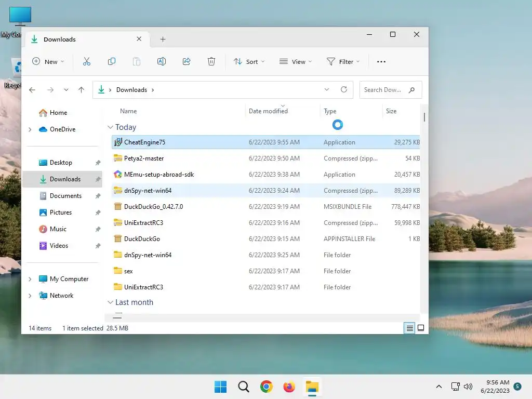
Task: Open recent locations dropdown arrow
Action: point(66,90)
